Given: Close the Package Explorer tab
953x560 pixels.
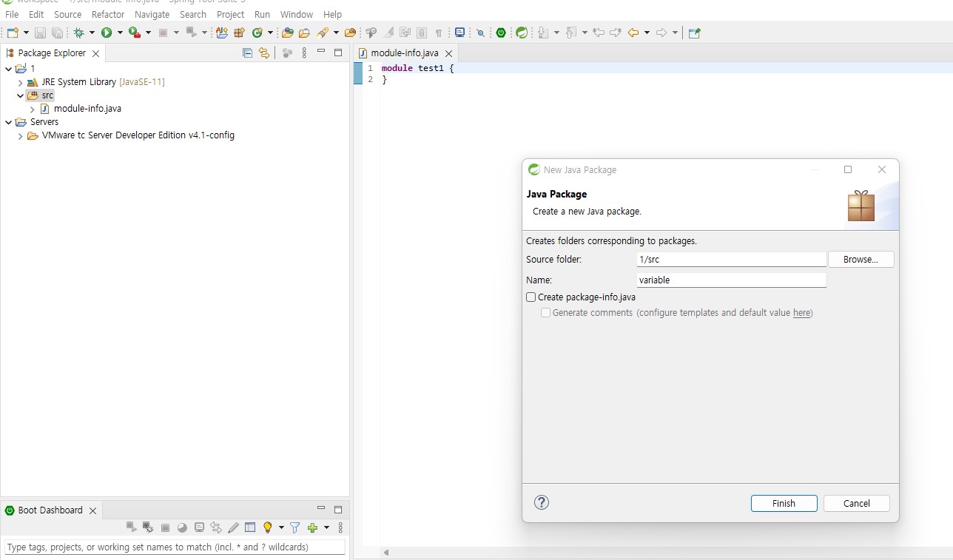Looking at the screenshot, I should (x=95, y=53).
